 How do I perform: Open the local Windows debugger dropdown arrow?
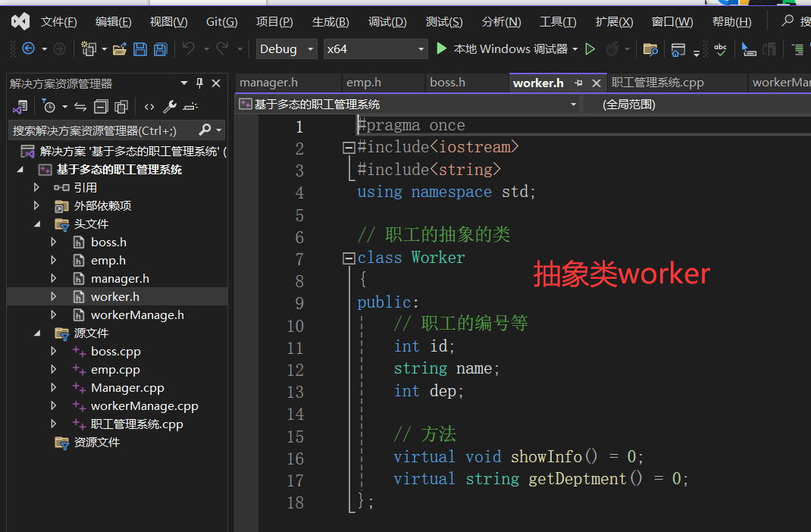tap(575, 49)
